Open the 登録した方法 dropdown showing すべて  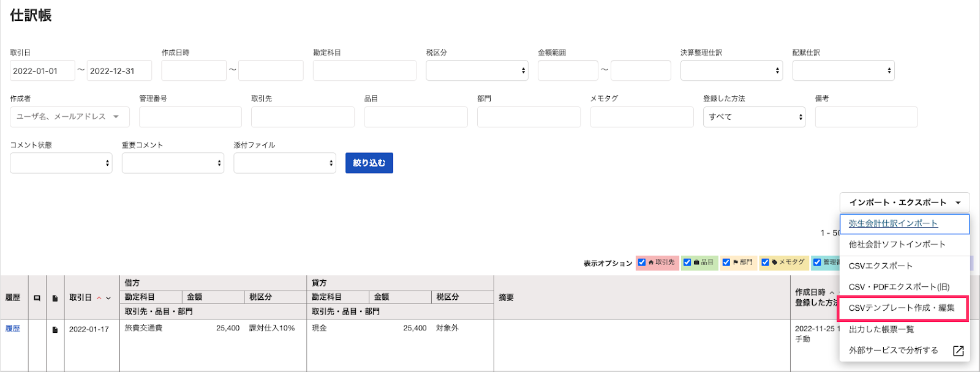[755, 117]
